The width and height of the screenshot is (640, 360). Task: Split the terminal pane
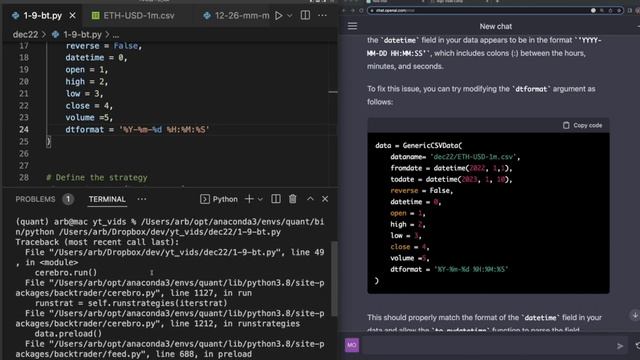click(x=276, y=199)
